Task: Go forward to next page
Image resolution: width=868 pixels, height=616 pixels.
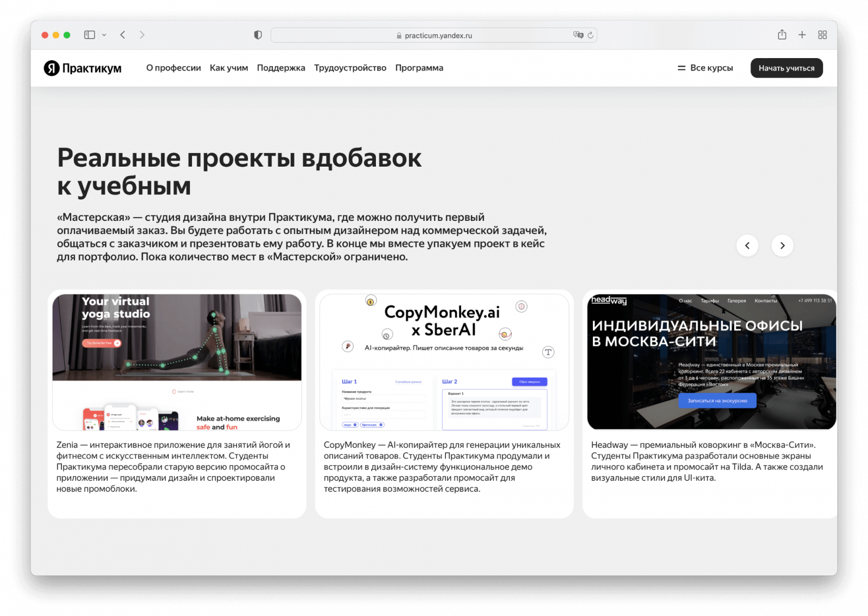Action: 142,35
